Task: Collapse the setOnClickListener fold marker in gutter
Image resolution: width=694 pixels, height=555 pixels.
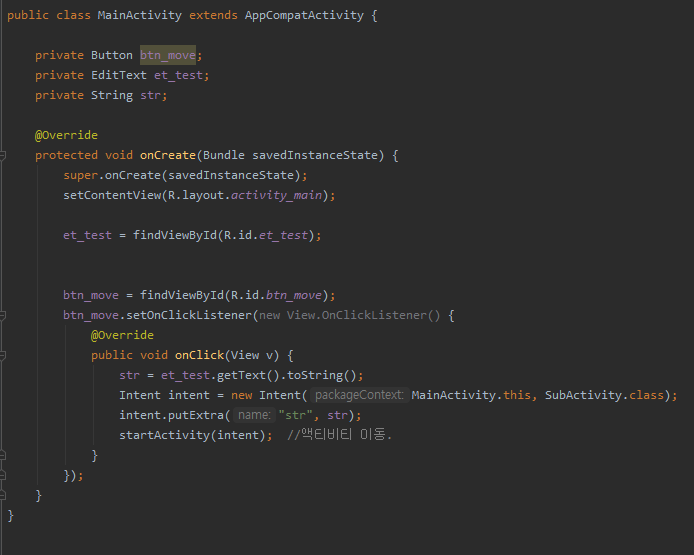Action: click(x=2, y=316)
